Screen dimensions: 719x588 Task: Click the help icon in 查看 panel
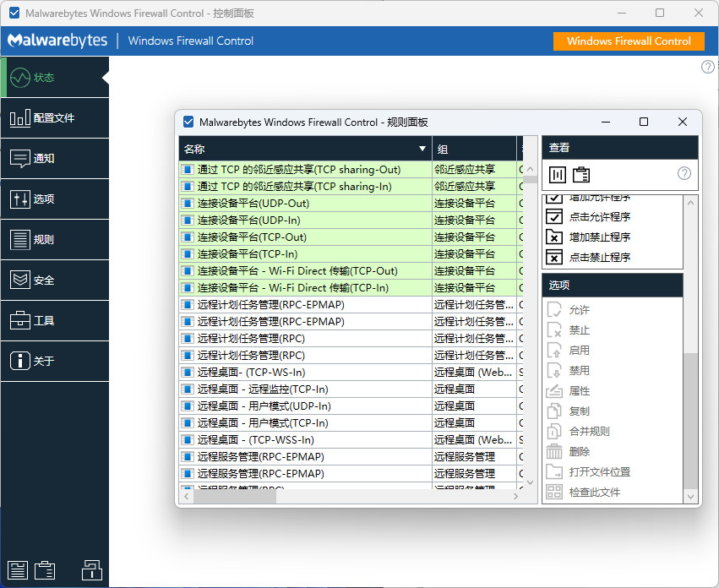point(684,173)
